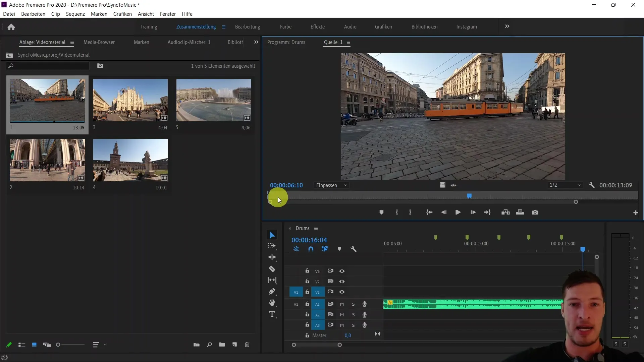Click New Item icon in project panel

tap(234, 345)
